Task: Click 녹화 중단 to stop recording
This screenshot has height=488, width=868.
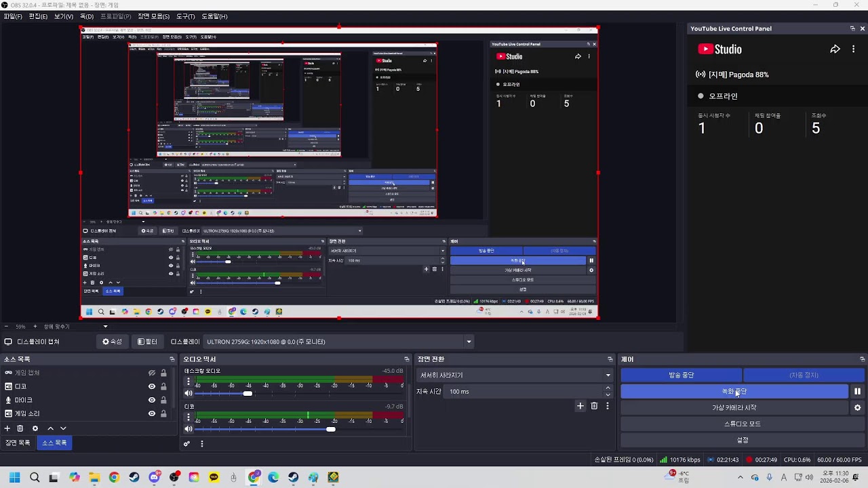Action: [x=734, y=391]
